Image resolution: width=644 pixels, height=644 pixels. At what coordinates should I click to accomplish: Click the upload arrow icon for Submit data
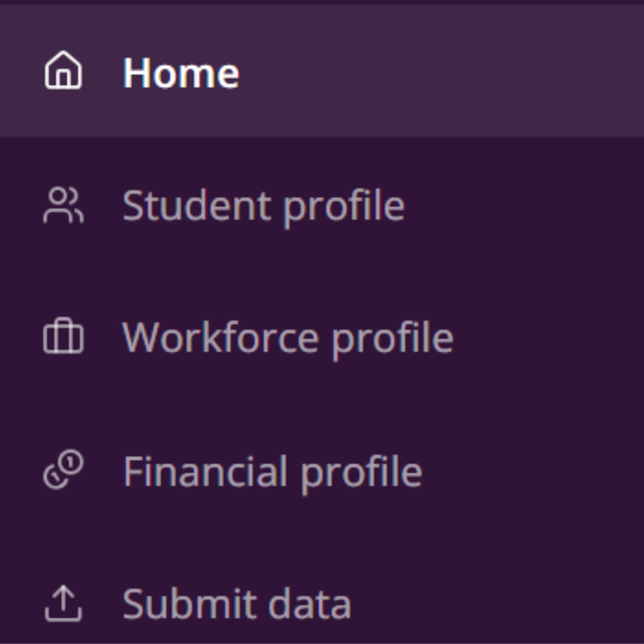[63, 603]
